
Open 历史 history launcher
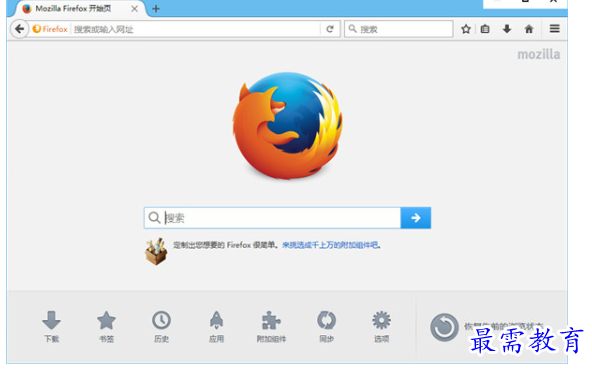[x=161, y=327]
